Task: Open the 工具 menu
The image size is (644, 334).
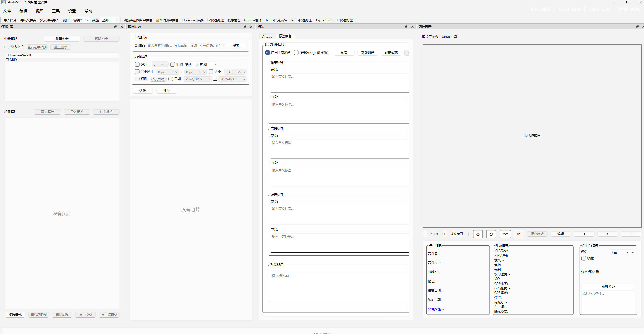Action: tap(56, 11)
